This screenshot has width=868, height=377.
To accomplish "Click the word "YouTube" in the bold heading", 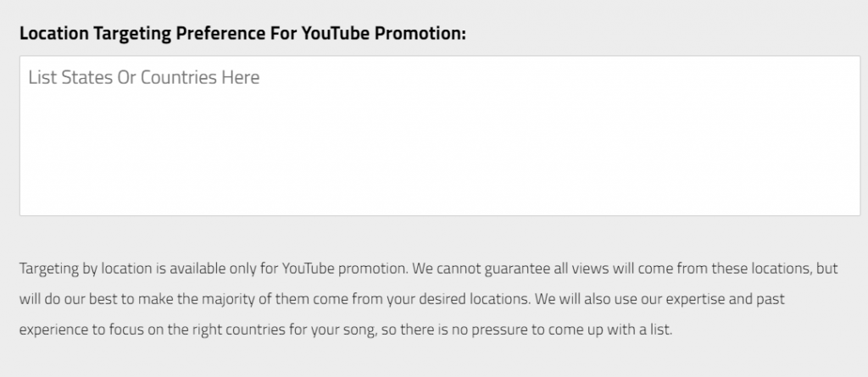I will (336, 34).
